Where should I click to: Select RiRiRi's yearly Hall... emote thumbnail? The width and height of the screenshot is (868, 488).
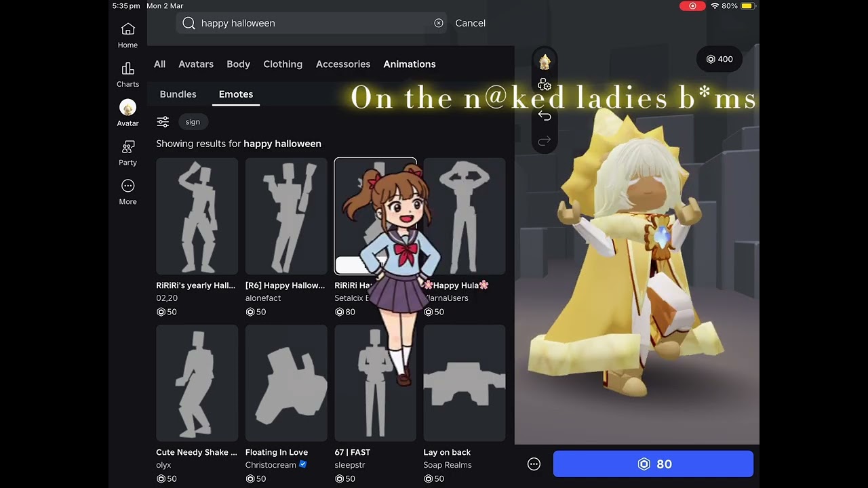(197, 216)
